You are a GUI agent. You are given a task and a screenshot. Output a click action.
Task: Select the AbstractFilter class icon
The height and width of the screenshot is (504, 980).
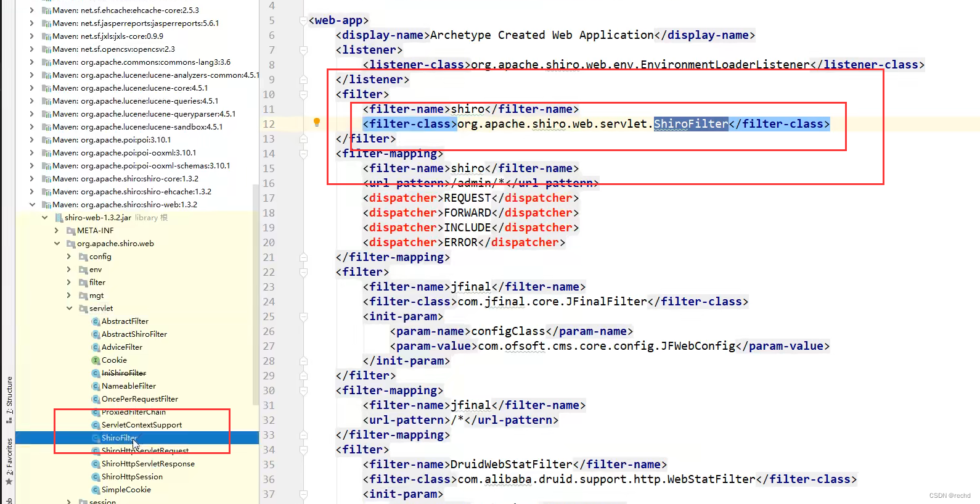[x=96, y=321]
